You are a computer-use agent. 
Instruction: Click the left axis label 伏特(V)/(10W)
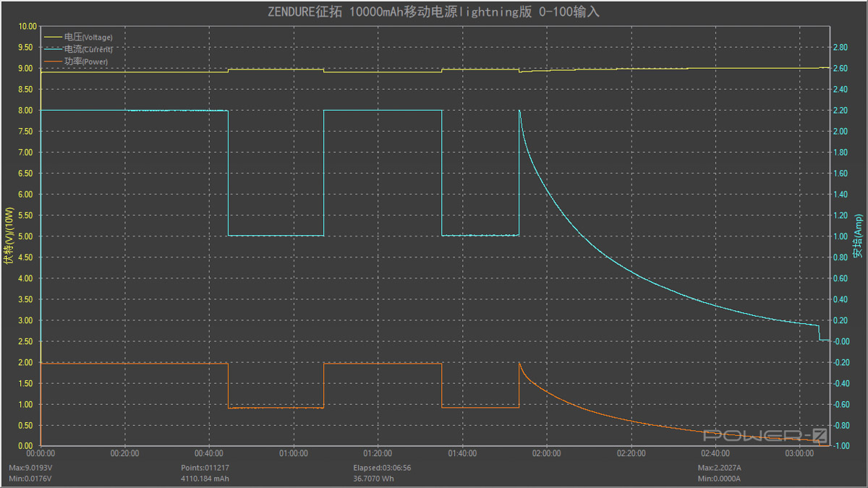[x=9, y=236]
